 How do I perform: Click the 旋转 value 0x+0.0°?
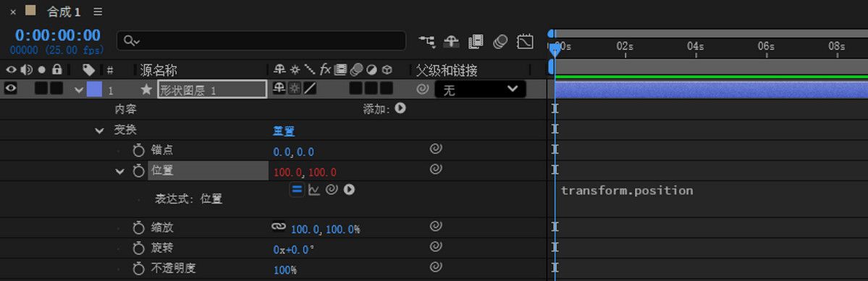coord(294,249)
